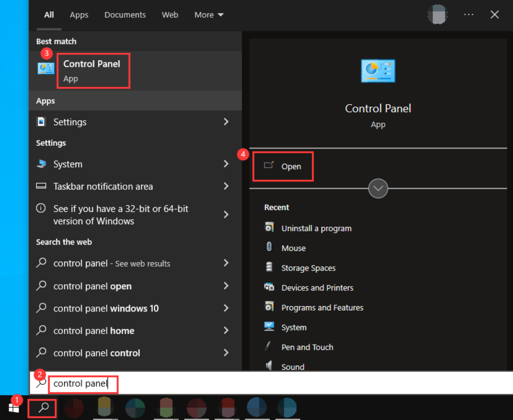
Task: Click the Taskbar notification area icon
Action: click(41, 186)
